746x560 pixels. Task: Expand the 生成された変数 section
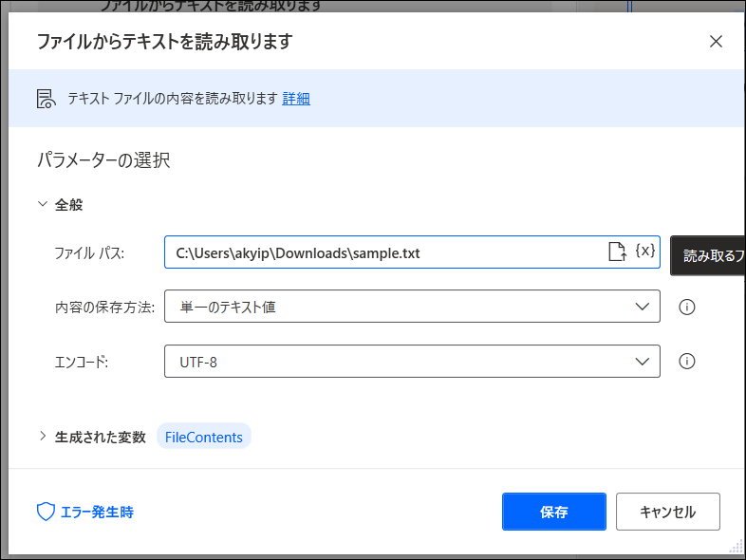[x=43, y=437]
